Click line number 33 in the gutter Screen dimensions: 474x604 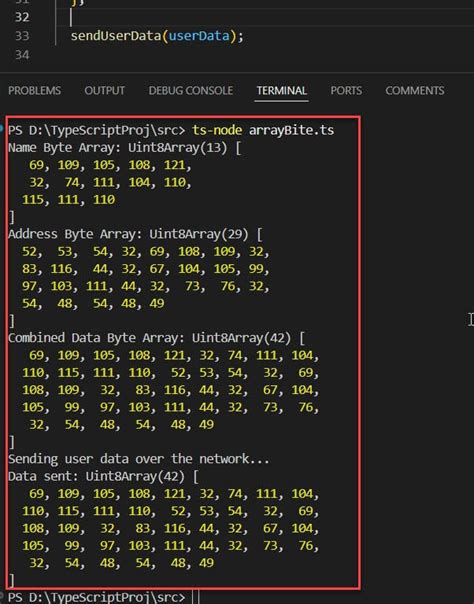tap(22, 36)
